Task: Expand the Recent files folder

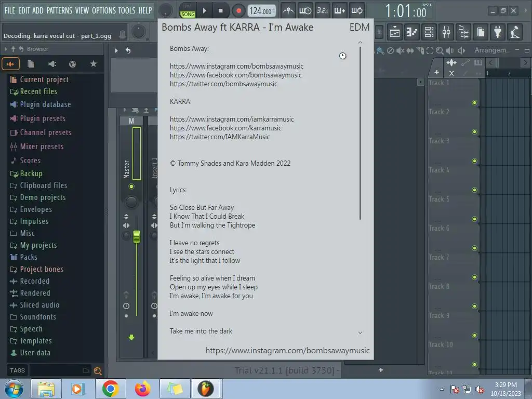Action: tap(34, 91)
